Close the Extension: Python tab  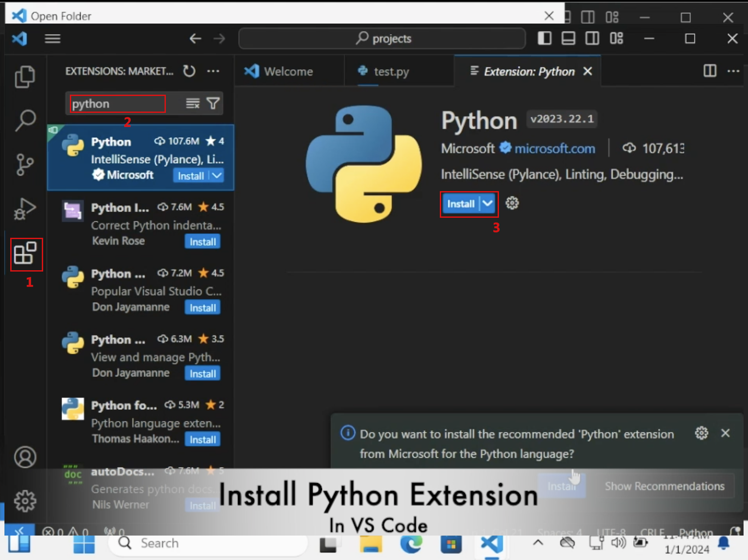(x=587, y=71)
